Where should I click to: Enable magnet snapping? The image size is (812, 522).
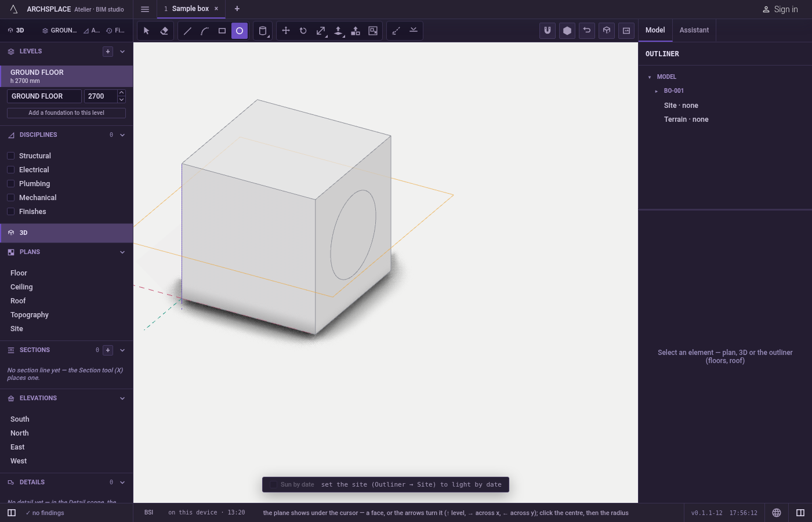click(x=548, y=31)
